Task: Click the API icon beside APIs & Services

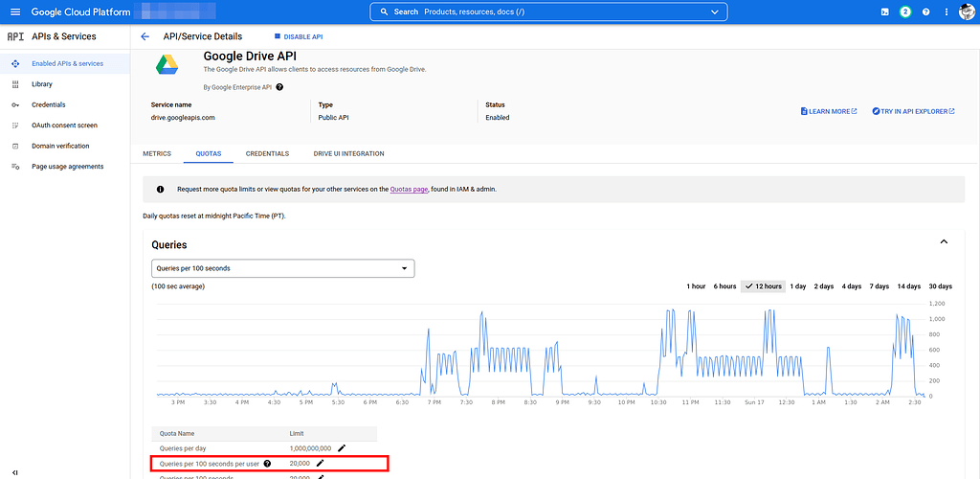Action: click(15, 37)
